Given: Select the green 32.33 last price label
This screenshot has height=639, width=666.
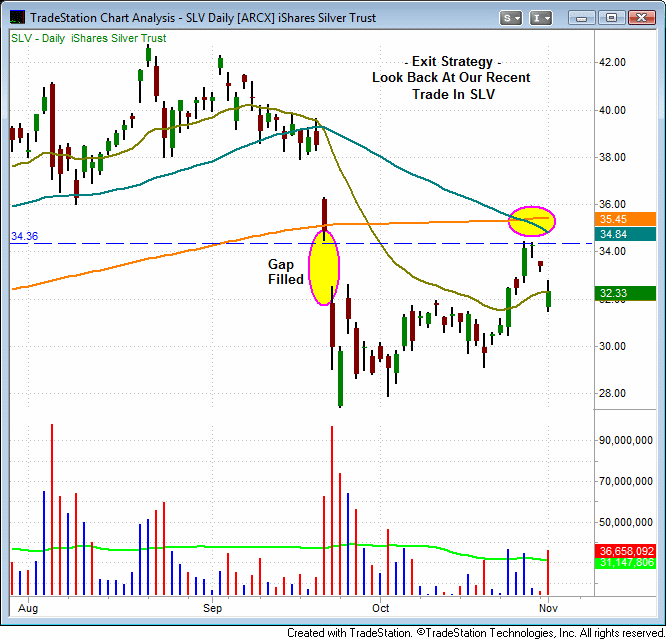Looking at the screenshot, I should [625, 293].
